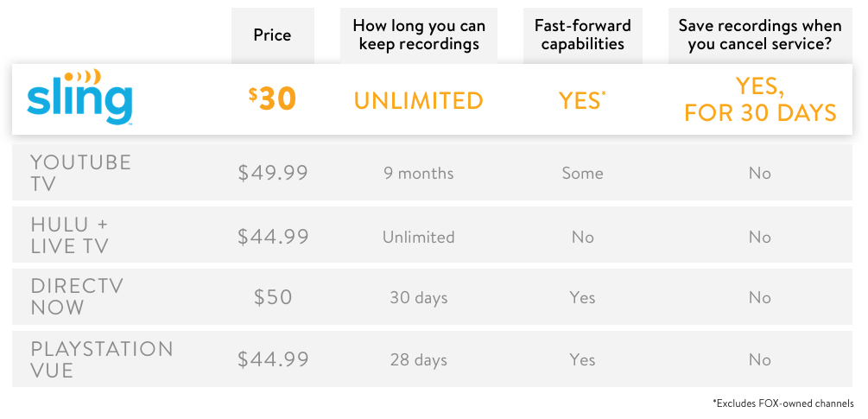Click the Sling logo
Viewport: 868px width, 419px height.
[x=79, y=97]
